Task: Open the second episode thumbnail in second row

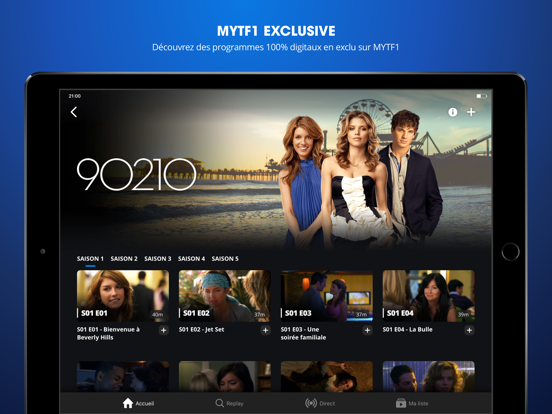Action: tap(225, 376)
